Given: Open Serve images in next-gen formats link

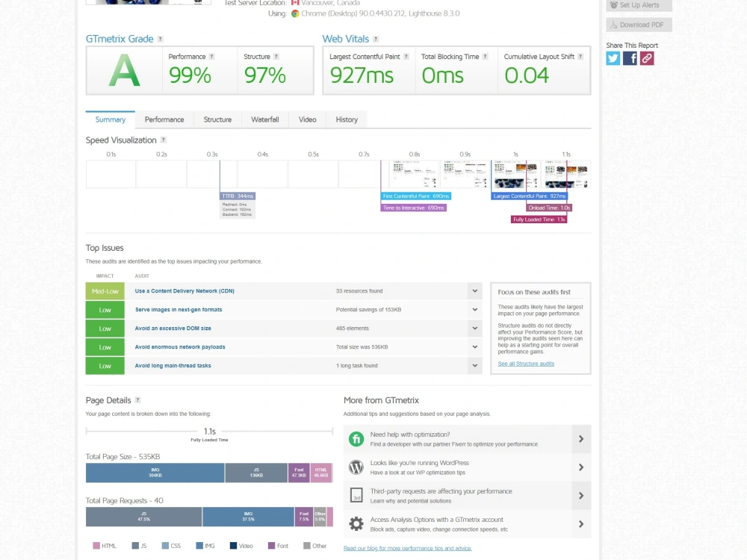Looking at the screenshot, I should (x=179, y=310).
